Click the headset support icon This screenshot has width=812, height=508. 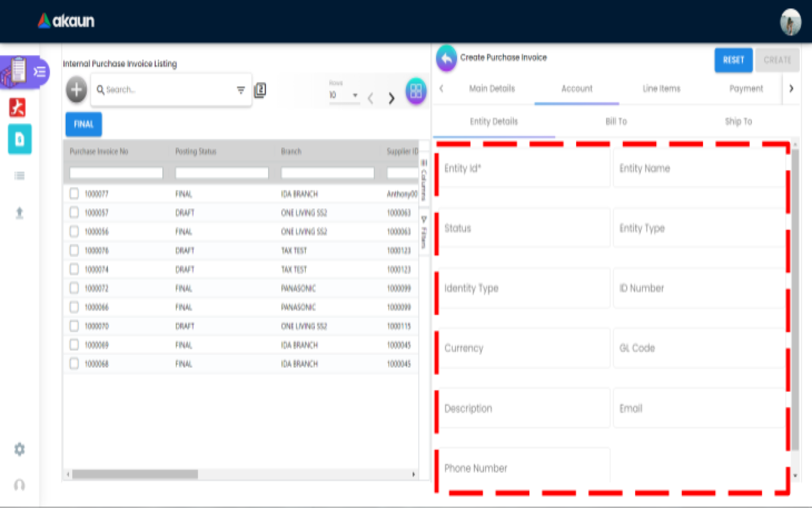[x=19, y=485]
